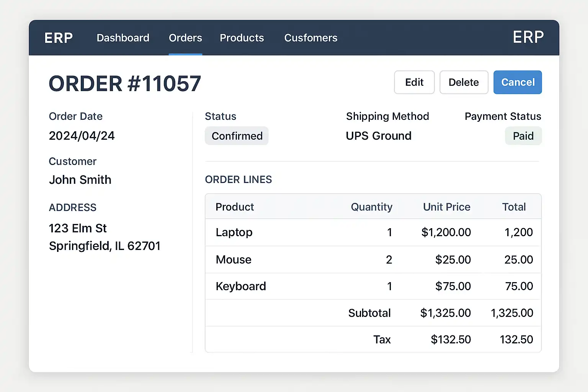
Task: Click the Confirmed status badge
Action: [237, 136]
